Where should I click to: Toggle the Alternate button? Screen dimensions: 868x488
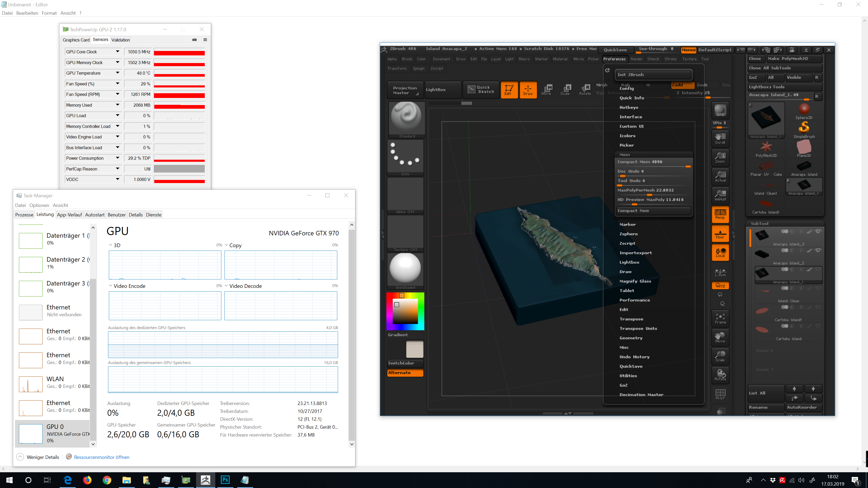[x=405, y=372]
